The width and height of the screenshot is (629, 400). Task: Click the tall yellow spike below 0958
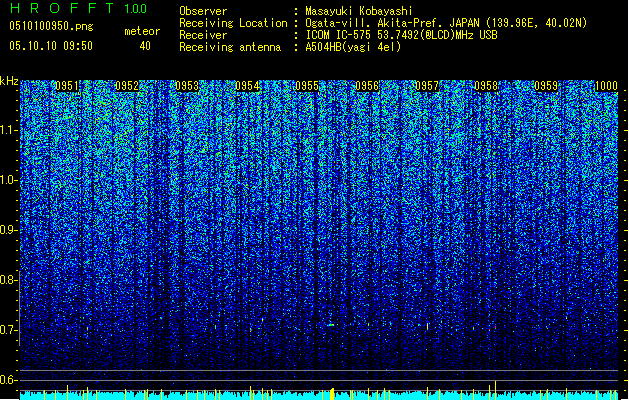(x=495, y=390)
